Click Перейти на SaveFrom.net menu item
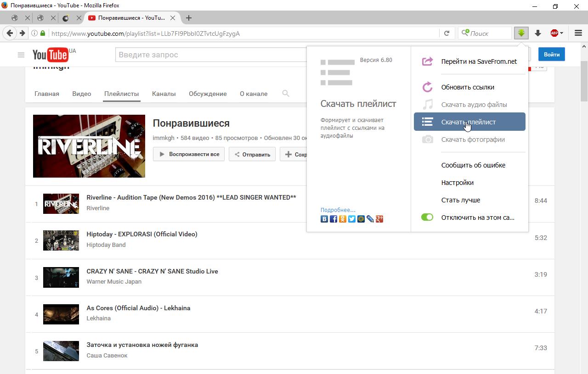This screenshot has width=588, height=374. pyautogui.click(x=479, y=61)
